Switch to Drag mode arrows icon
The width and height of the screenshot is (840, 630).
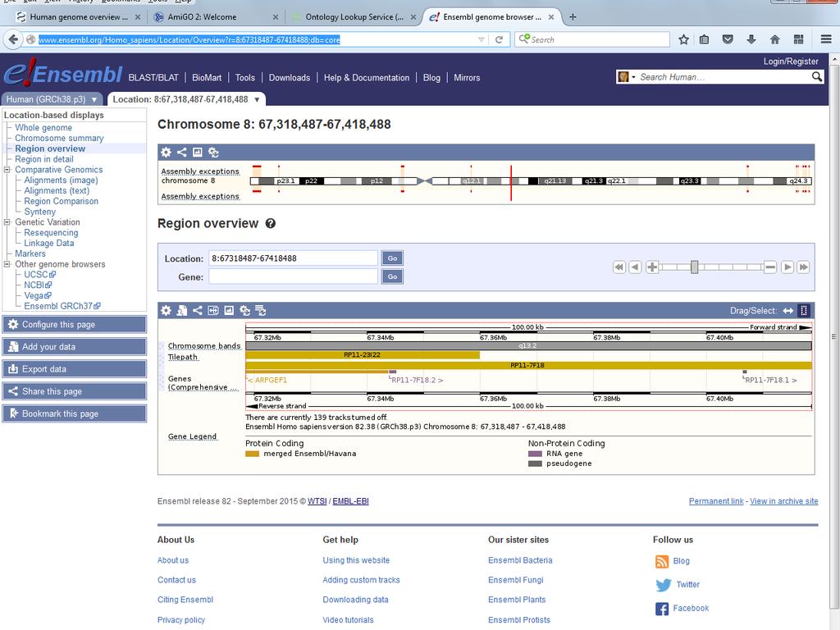click(x=788, y=311)
